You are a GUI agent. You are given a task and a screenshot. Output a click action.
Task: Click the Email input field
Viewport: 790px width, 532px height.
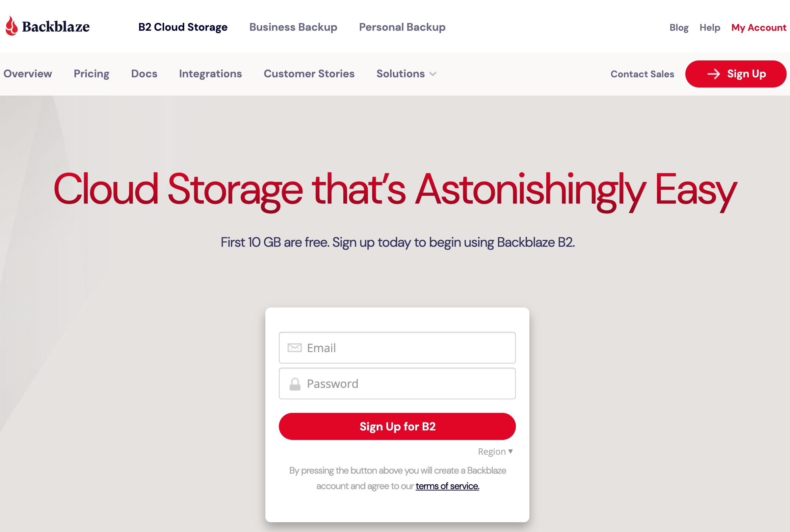point(397,347)
